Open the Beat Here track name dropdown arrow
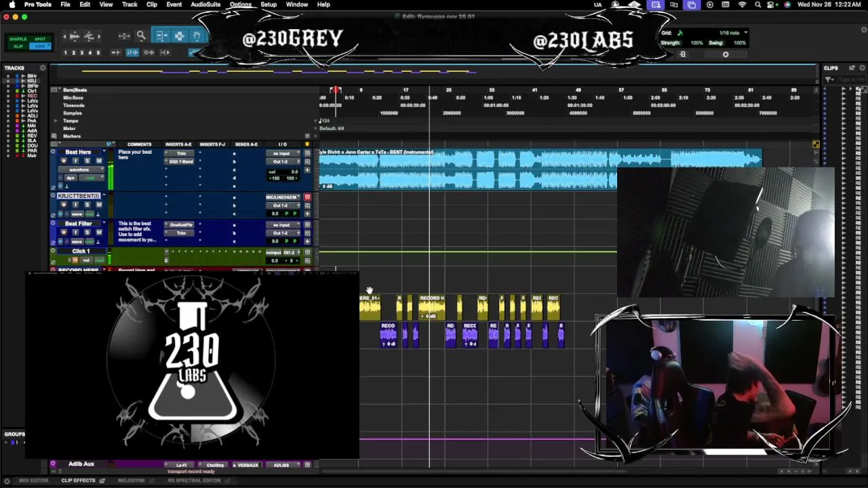Screen dimensions: 868x488 (104, 152)
